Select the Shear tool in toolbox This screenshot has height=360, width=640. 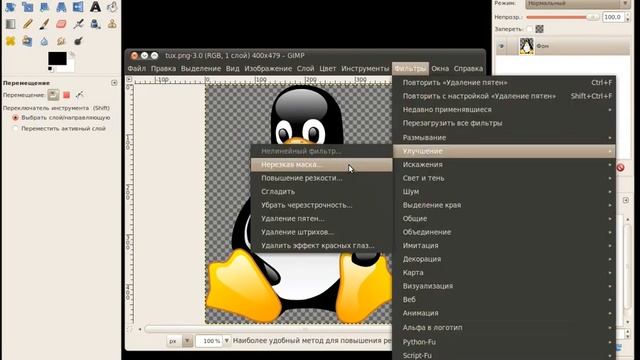44,6
